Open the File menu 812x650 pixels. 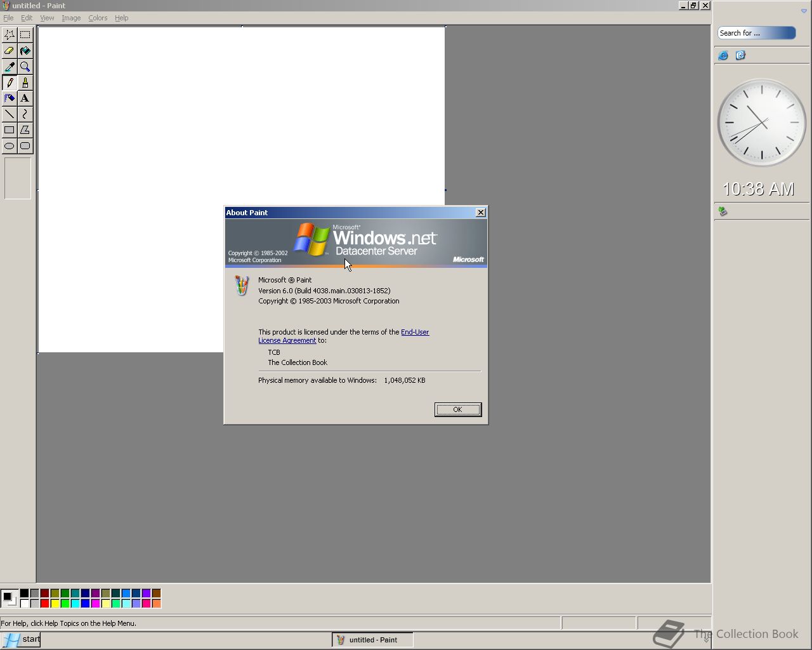point(8,18)
